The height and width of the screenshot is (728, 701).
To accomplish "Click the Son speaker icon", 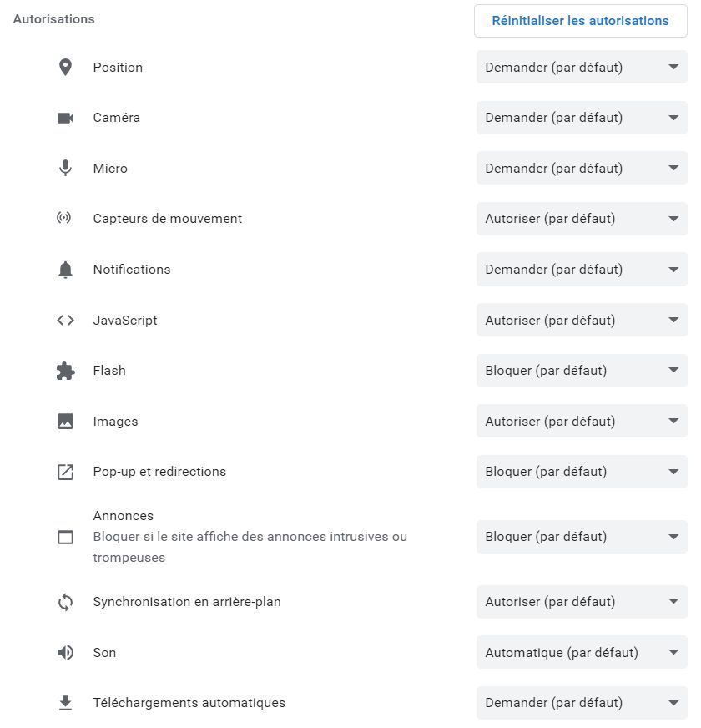I will 65,653.
